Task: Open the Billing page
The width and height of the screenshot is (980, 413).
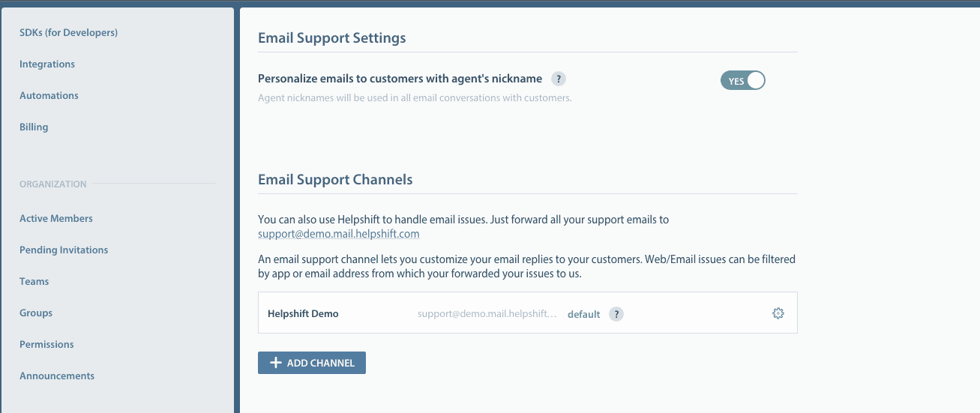Action: [34, 127]
